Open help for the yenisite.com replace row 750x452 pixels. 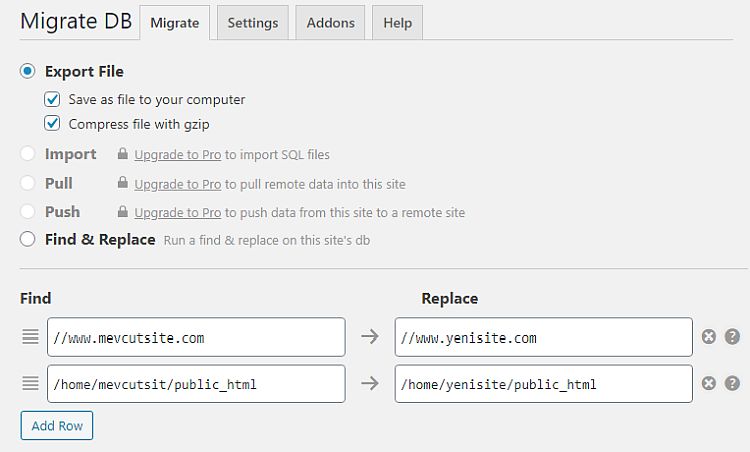pos(732,337)
